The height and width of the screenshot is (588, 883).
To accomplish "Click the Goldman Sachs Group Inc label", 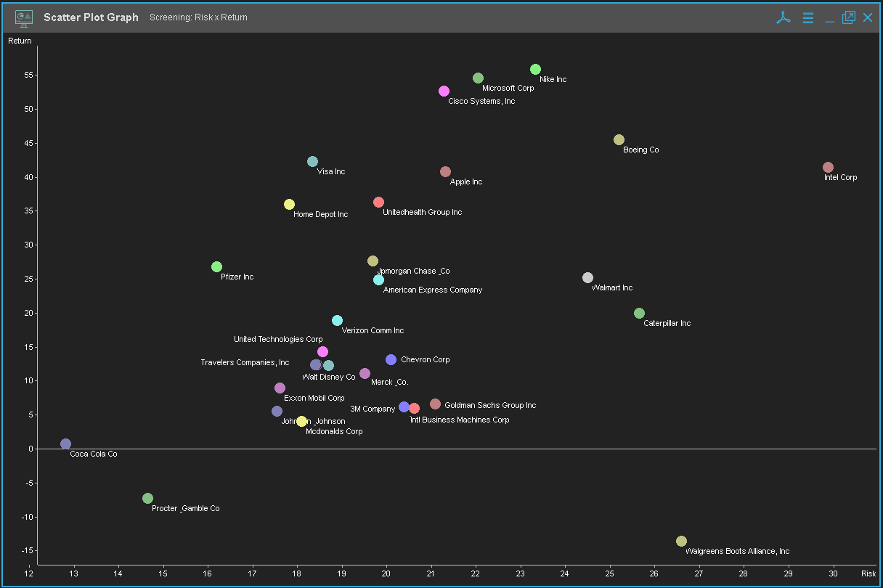I will click(490, 405).
